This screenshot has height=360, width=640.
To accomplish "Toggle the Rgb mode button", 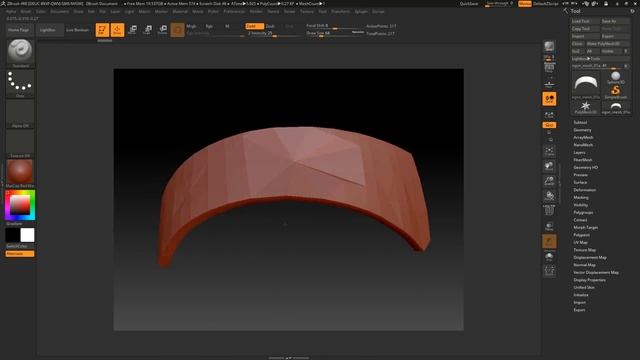I will (x=209, y=26).
